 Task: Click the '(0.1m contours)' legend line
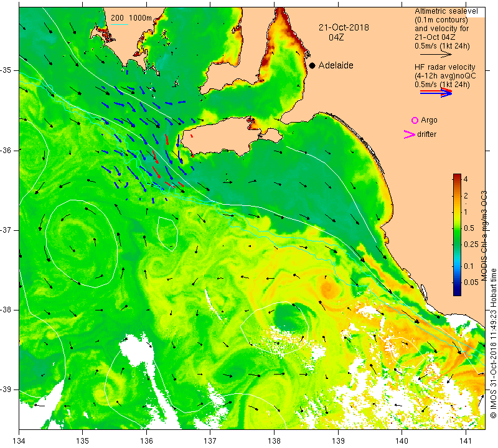tap(441, 20)
